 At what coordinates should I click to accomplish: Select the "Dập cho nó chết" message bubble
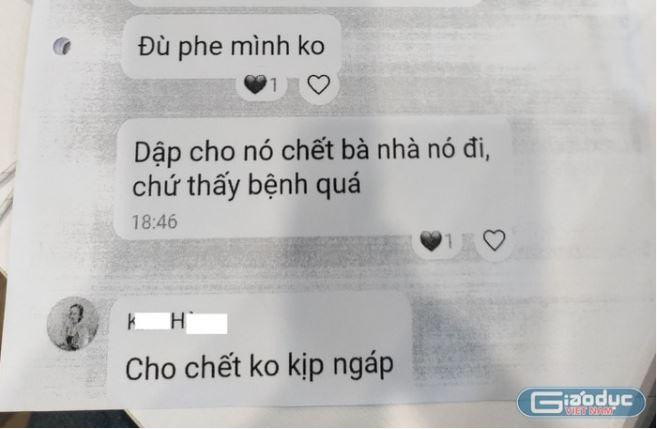point(313,179)
